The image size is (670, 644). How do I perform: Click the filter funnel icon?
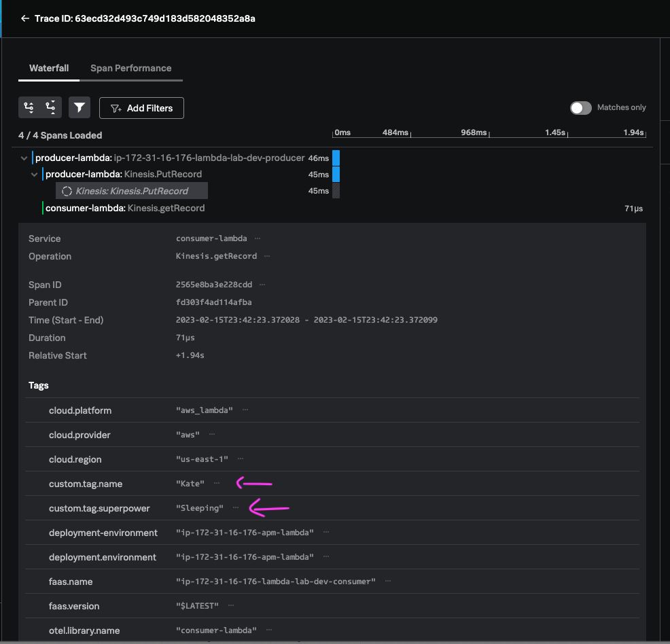pos(79,107)
